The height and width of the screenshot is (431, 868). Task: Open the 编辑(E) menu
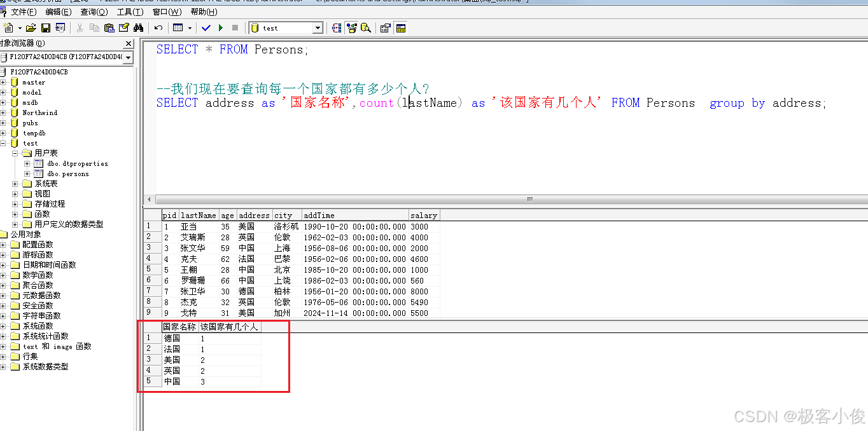[58, 12]
